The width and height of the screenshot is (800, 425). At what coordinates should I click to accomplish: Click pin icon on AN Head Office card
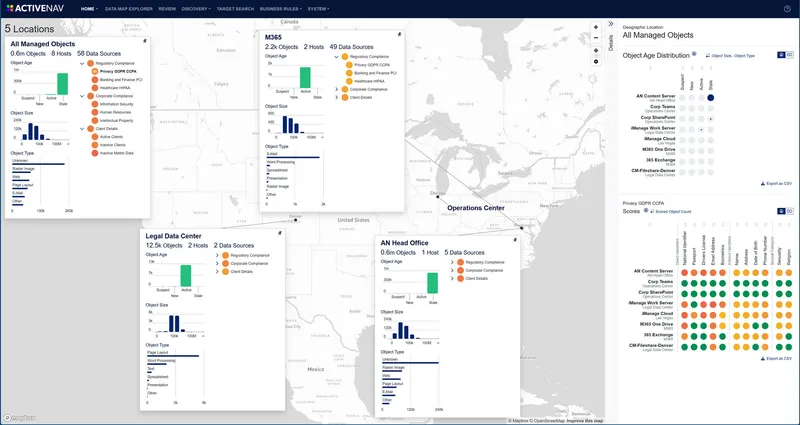pyautogui.click(x=514, y=240)
